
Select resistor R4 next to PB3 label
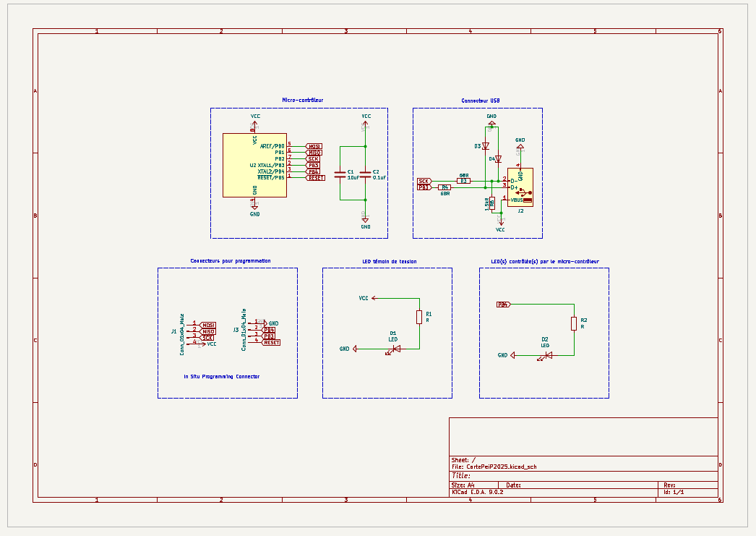[x=445, y=187]
